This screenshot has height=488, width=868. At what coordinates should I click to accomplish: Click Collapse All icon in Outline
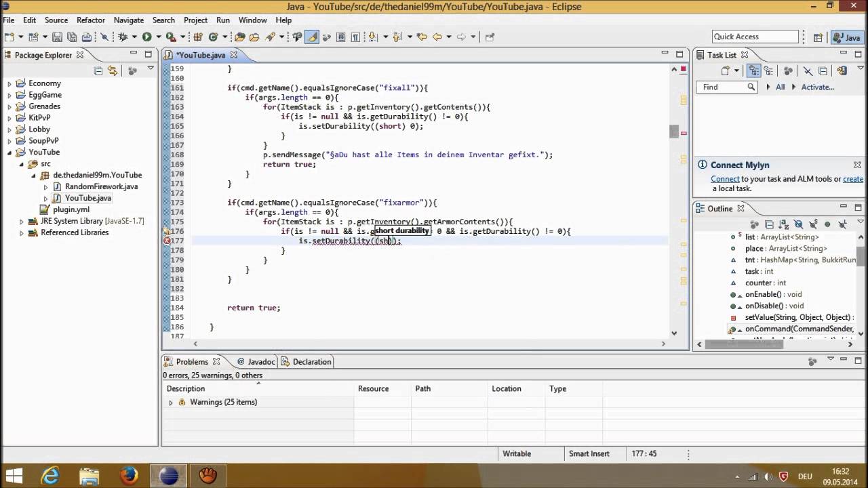click(769, 224)
